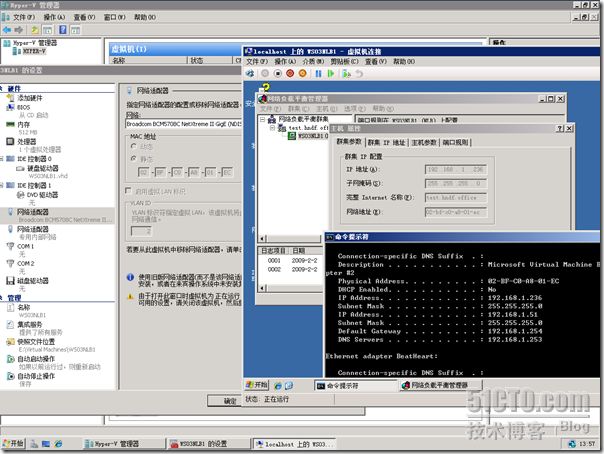Select the HYPER-V server node in console tree
This screenshot has height=454, width=604.
pyautogui.click(x=34, y=51)
